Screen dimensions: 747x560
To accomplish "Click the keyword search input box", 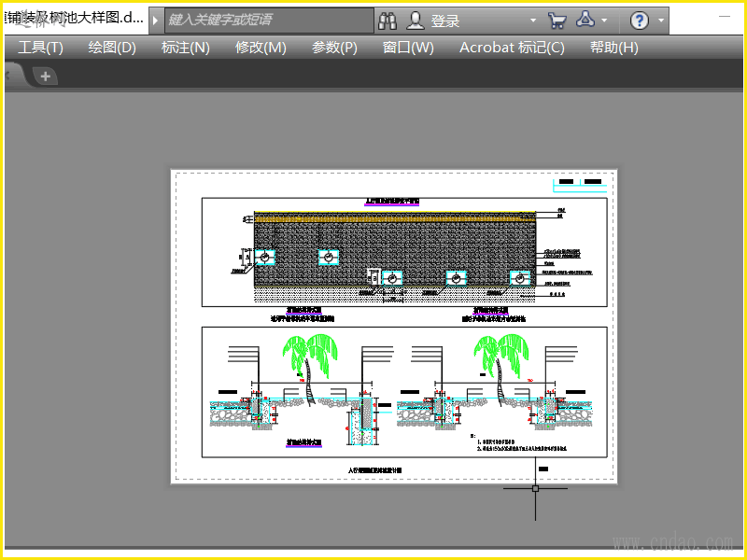I will click(x=269, y=20).
